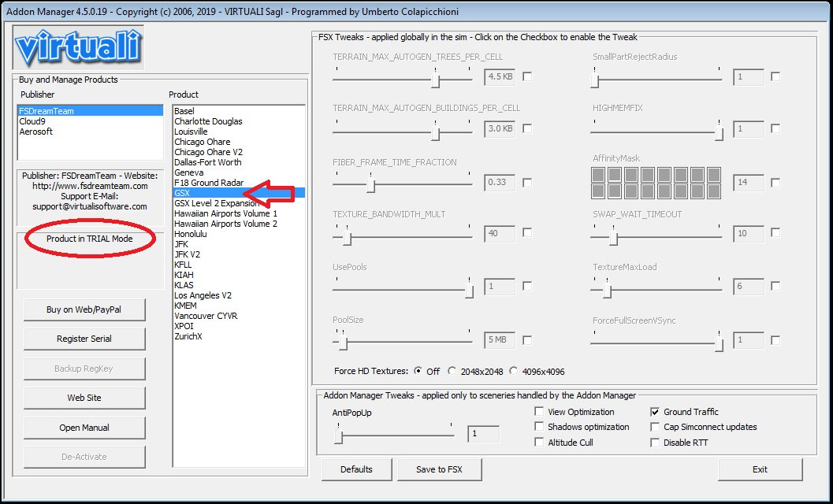This screenshot has height=504, width=833.
Task: Enable UsePools tweak checkbox
Action: (x=527, y=286)
